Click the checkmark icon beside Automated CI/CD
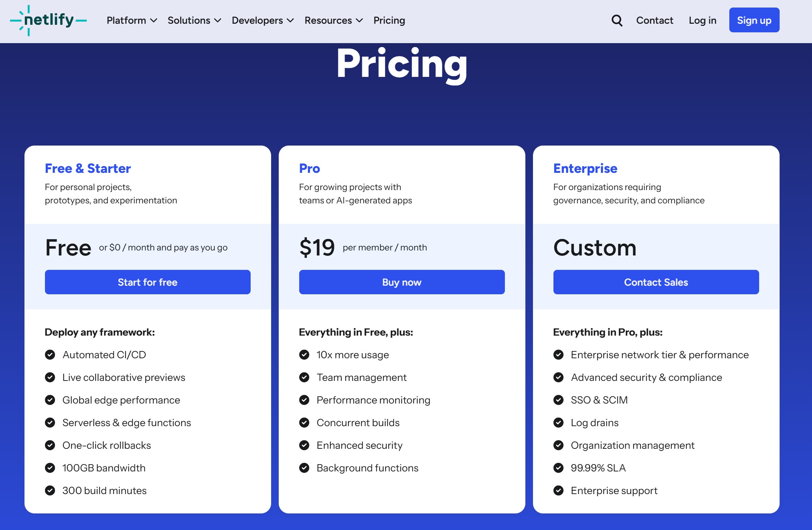 [50, 355]
